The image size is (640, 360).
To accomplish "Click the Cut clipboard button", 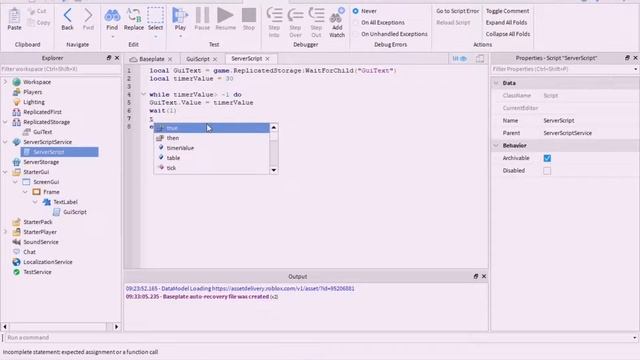I will coord(37,11).
